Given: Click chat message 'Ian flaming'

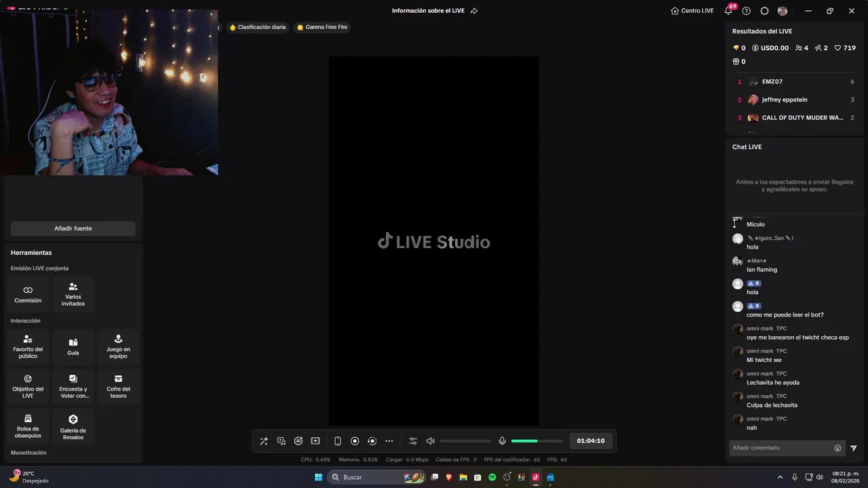Looking at the screenshot, I should click(762, 270).
